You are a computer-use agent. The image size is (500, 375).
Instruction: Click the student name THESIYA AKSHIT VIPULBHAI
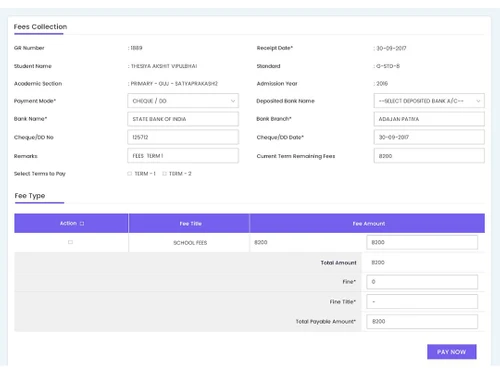coord(164,66)
